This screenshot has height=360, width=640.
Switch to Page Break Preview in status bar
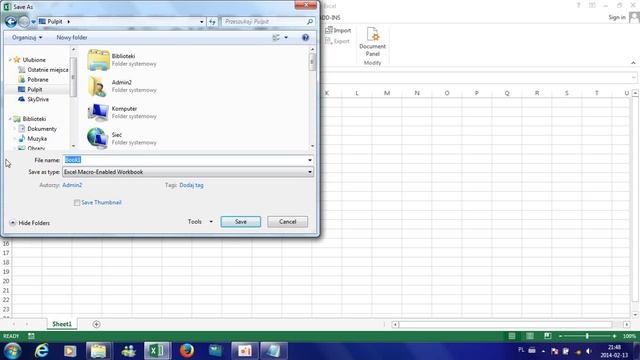coord(548,336)
